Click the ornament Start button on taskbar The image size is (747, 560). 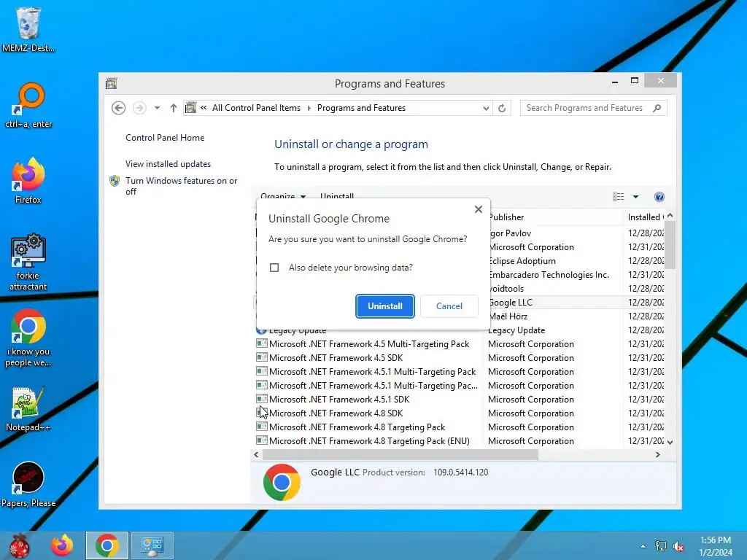(19, 545)
